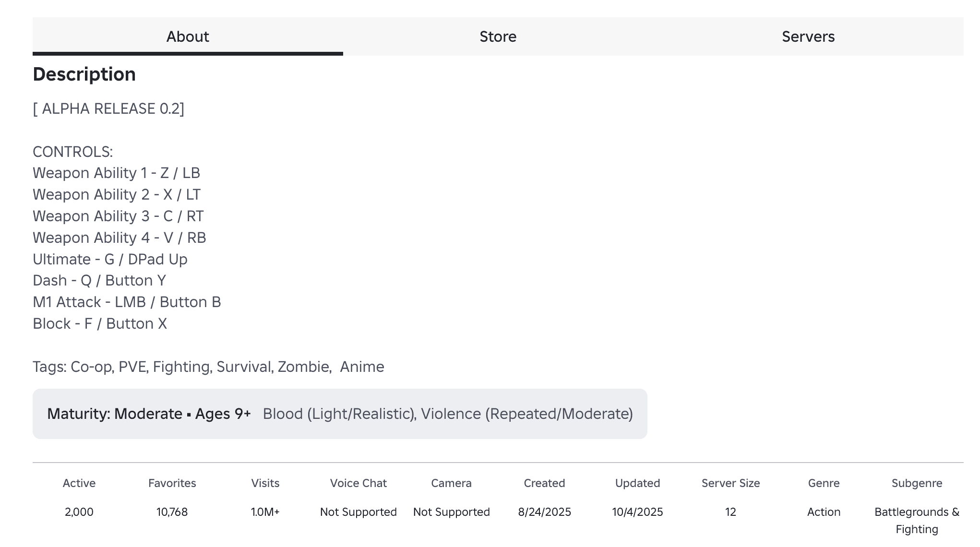Select the About tab
Viewport: 980px width, 547px height.
187,36
